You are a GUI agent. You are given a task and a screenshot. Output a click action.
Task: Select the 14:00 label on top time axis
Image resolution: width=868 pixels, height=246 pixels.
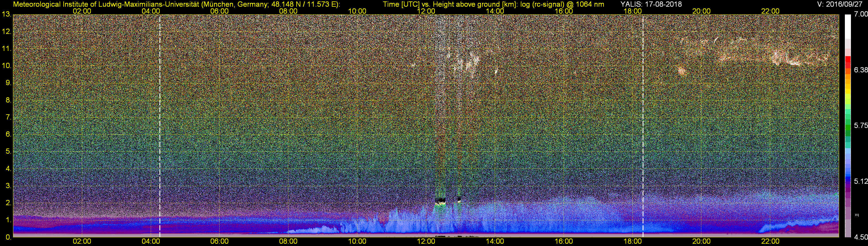coord(495,11)
